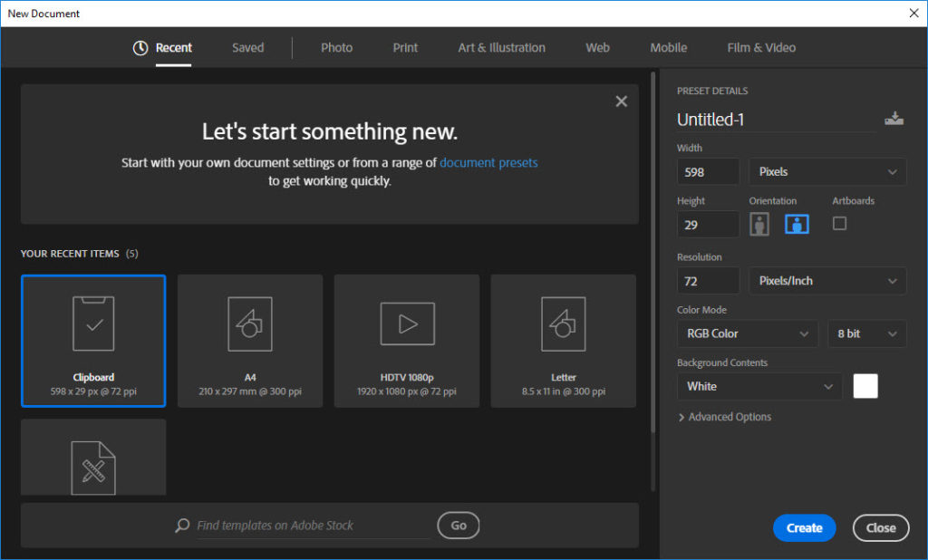Dismiss the welcome banner with X
The width and height of the screenshot is (928, 560).
621,101
